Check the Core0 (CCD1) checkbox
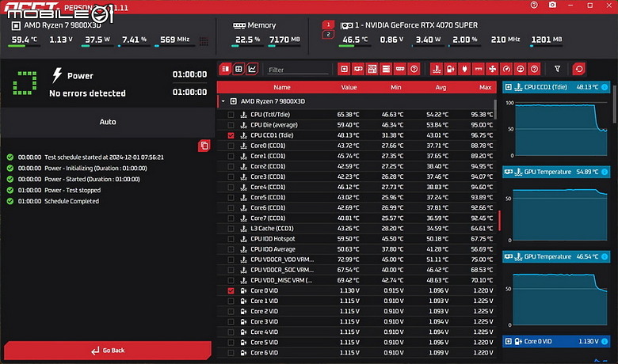618x364 pixels. pos(231,146)
